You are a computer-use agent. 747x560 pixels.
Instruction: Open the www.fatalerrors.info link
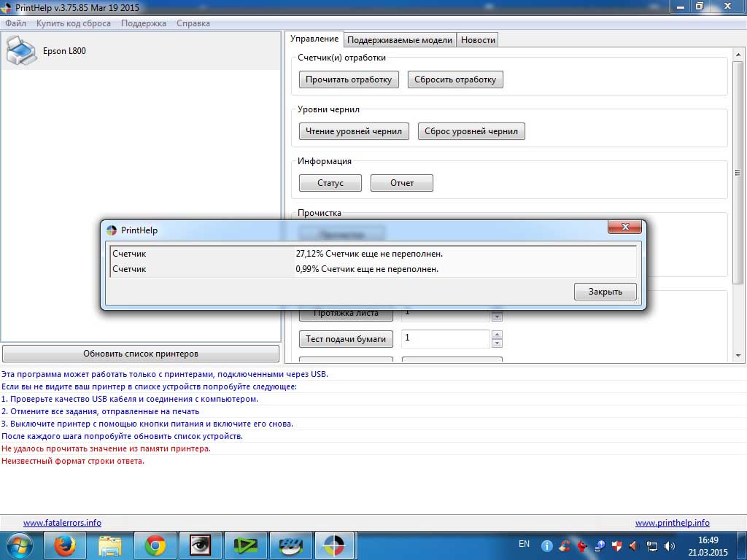point(63,523)
